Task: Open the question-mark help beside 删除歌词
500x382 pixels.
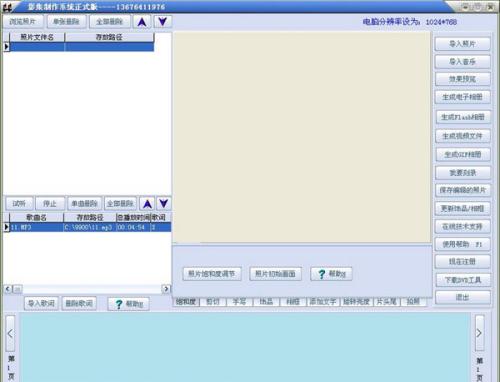Action: (x=128, y=304)
